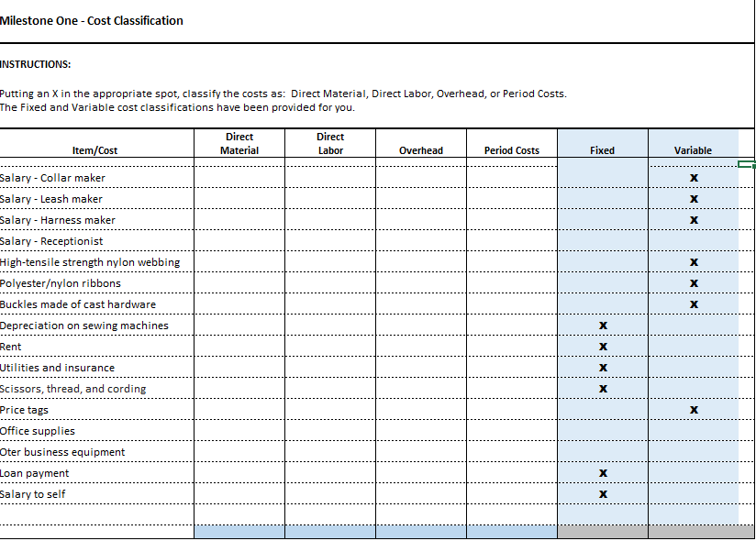This screenshot has width=756, height=541.
Task: Click the Fixed cell for Office supplies
Action: (x=603, y=431)
